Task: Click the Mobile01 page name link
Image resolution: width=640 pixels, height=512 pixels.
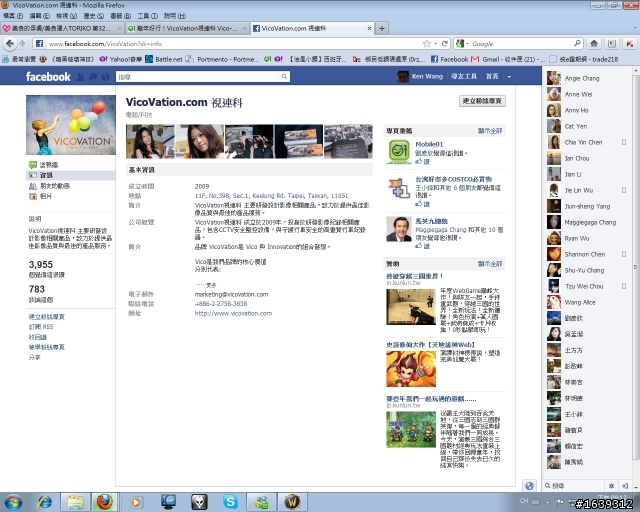Action: click(x=429, y=144)
